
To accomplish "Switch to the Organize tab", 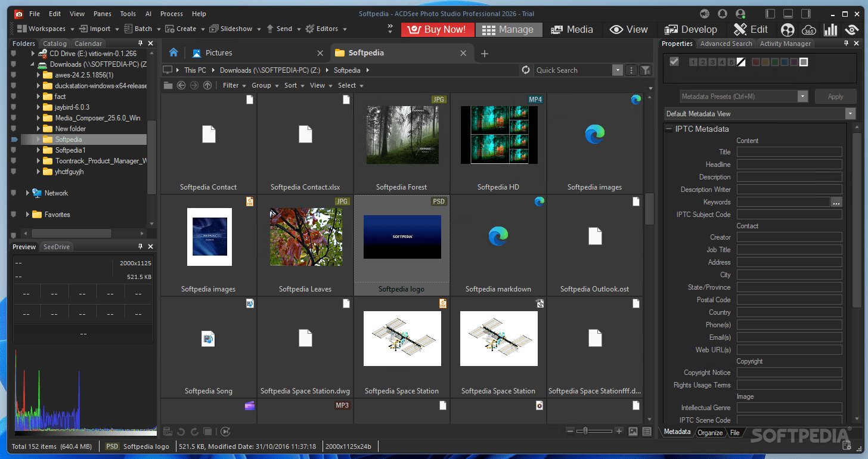I will [x=710, y=432].
